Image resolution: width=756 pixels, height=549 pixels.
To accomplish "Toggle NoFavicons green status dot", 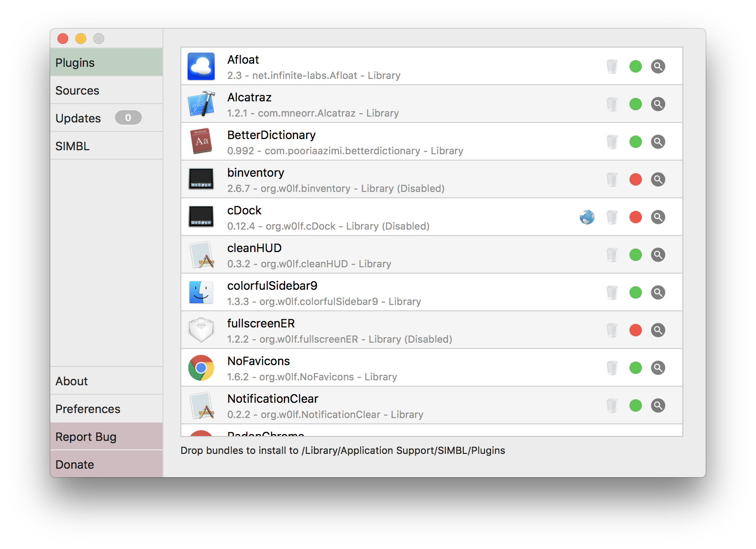I will click(x=636, y=368).
